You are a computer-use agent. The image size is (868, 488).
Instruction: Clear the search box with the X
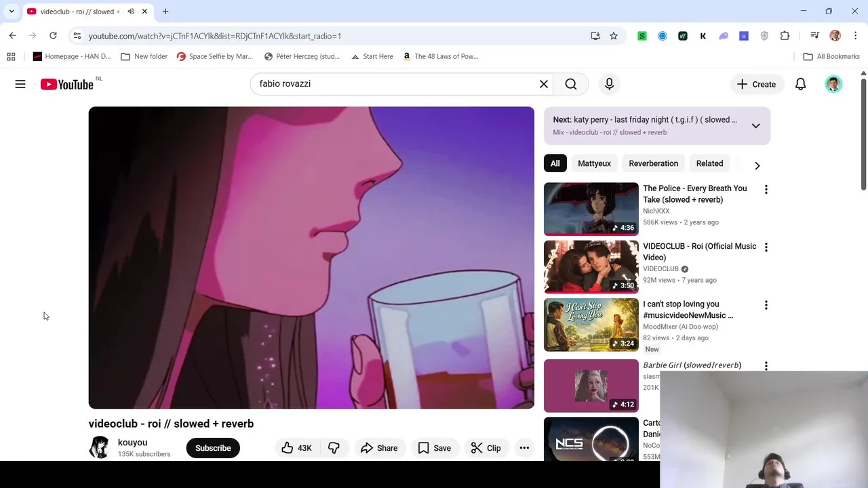(543, 84)
